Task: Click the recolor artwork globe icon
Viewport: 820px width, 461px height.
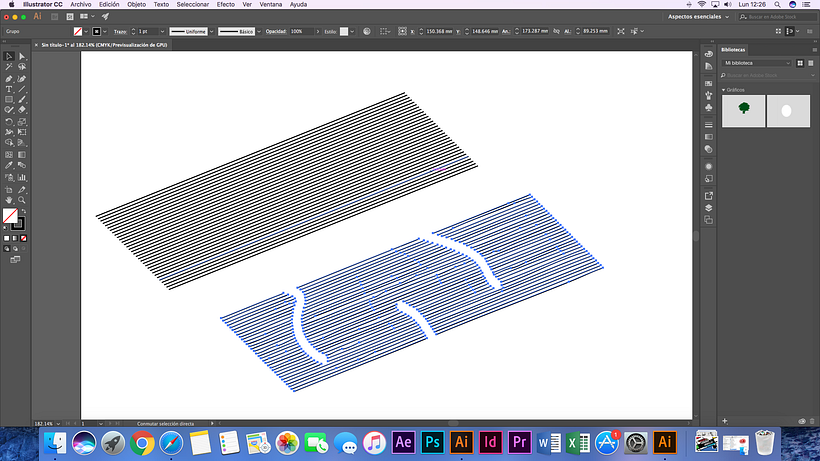Action: pos(367,31)
